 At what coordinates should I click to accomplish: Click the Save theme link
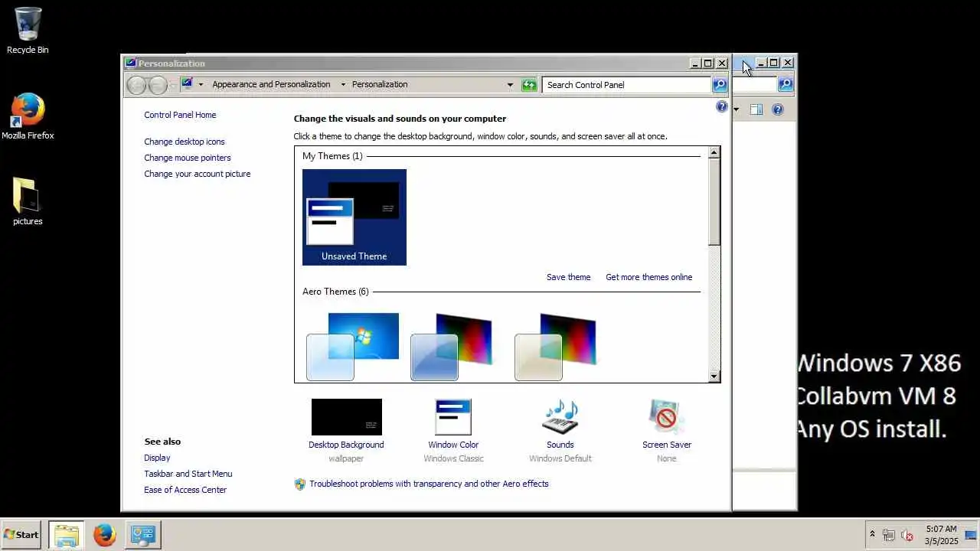point(568,277)
